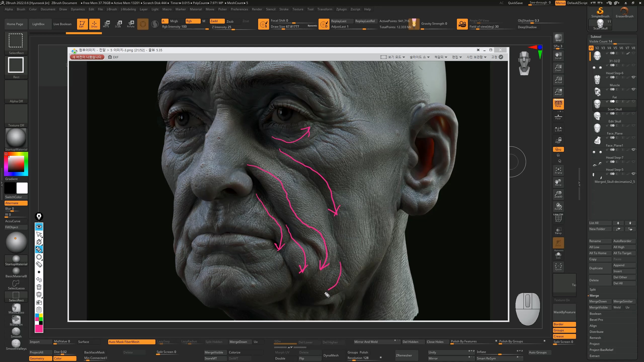This screenshot has height=362, width=644.
Task: Open the 슬라이드 쇼 dropdown
Action: point(419,57)
